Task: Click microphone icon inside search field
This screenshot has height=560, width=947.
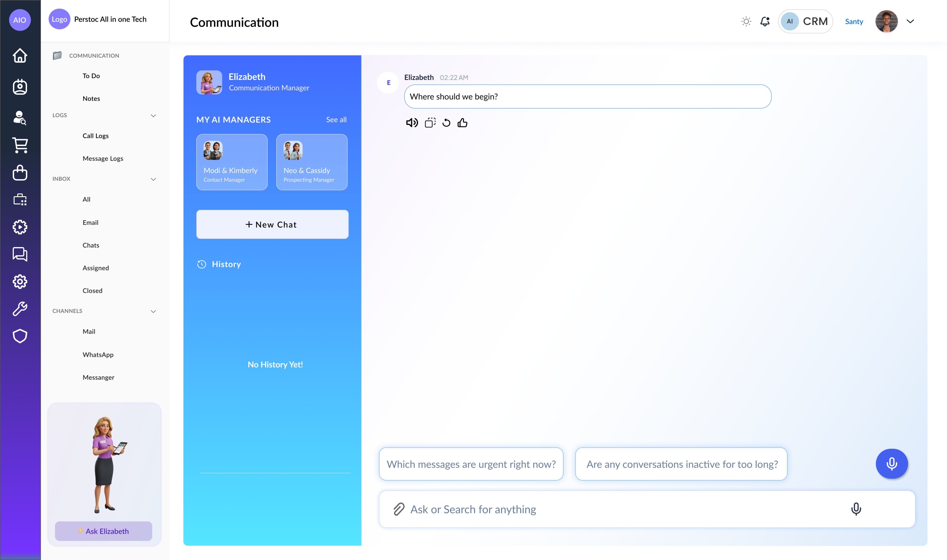Action: 856,509
